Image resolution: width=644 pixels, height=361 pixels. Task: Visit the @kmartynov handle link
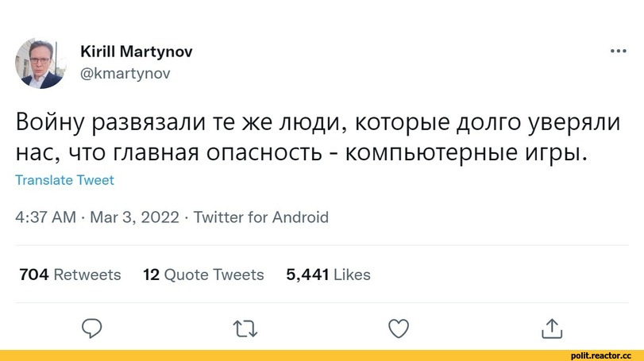pyautogui.click(x=125, y=73)
